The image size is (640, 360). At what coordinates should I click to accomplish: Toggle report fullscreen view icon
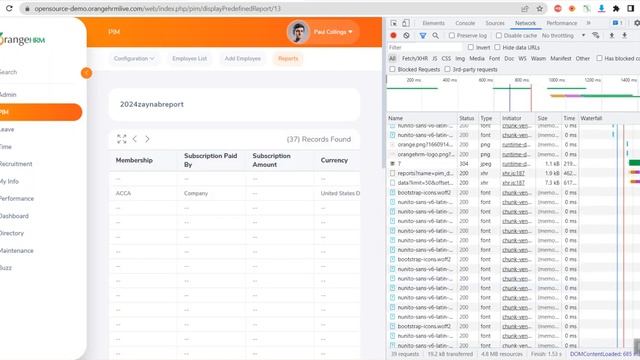tap(122, 139)
